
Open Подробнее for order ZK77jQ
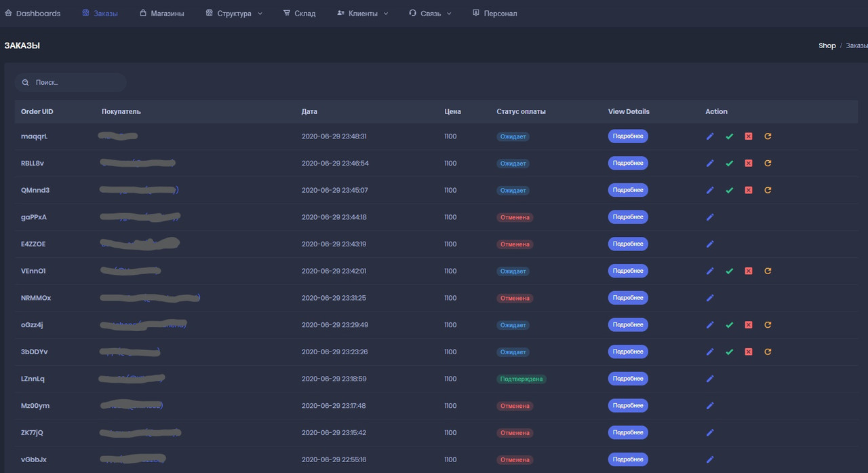pos(628,432)
